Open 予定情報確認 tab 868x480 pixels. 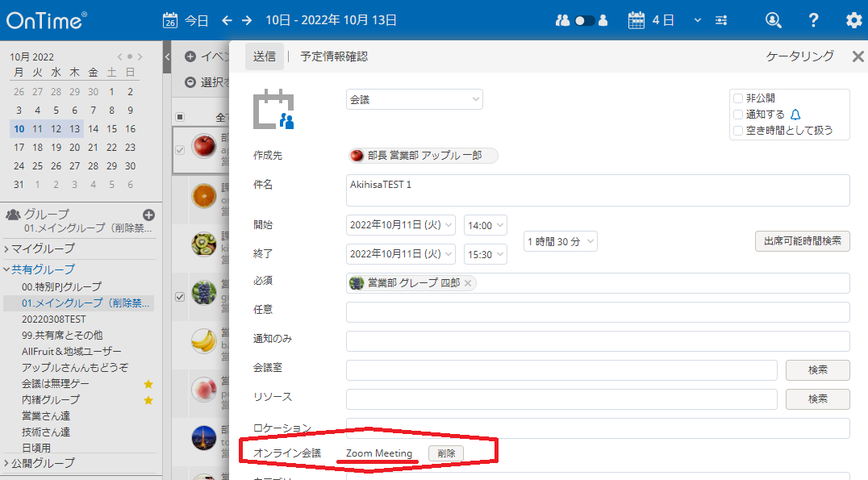(334, 56)
